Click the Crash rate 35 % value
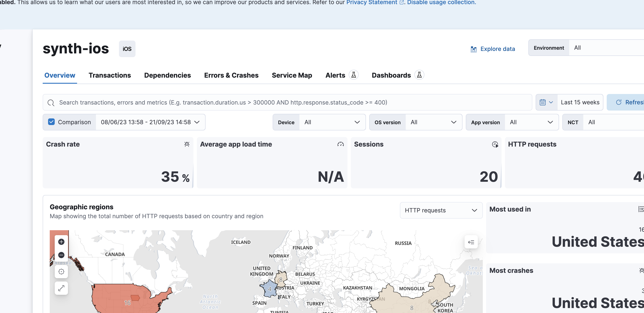Viewport: 644px width, 313px height. 175,177
